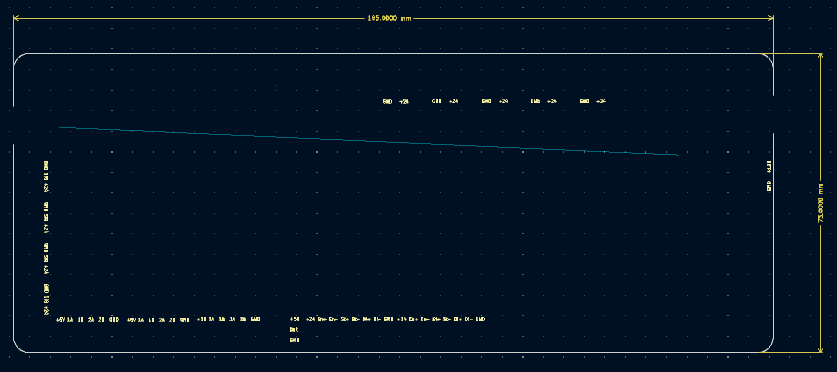Image resolution: width=837 pixels, height=372 pixels.
Task: Click the third GND label in top row
Action: (x=486, y=101)
